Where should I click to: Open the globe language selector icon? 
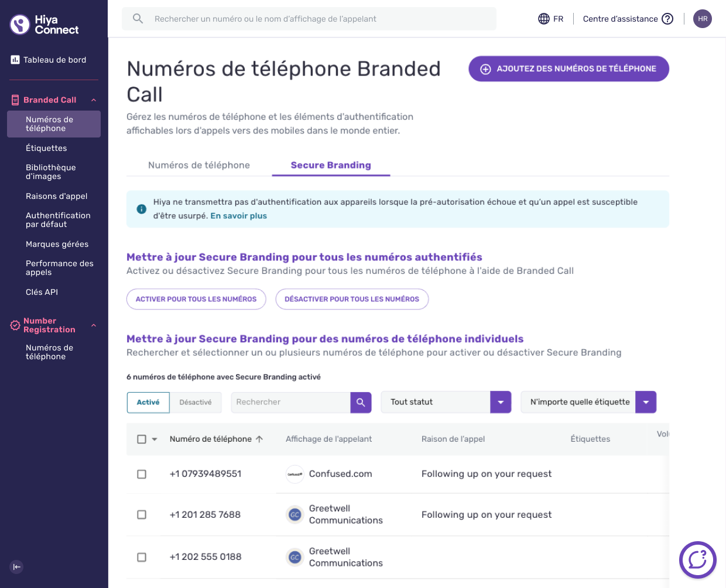(x=544, y=19)
